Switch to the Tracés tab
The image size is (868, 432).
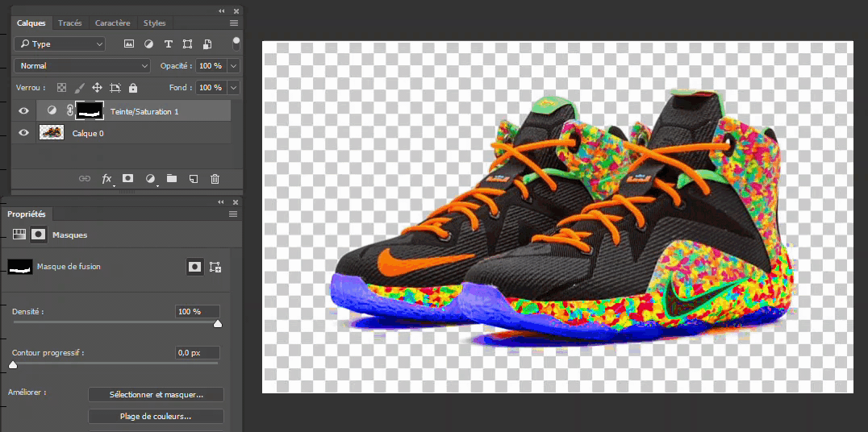pyautogui.click(x=70, y=23)
